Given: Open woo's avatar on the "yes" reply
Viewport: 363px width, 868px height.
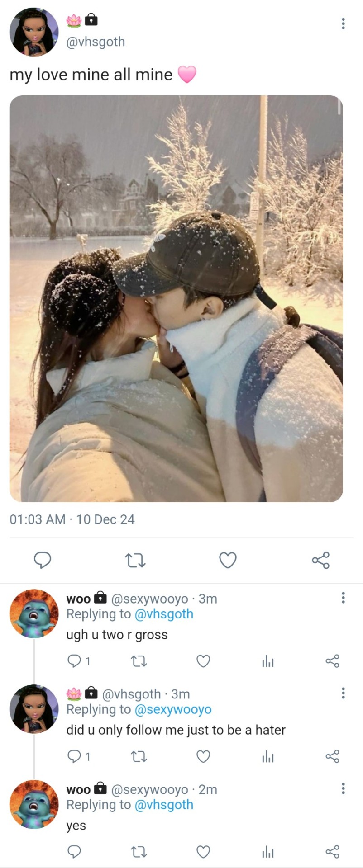Looking at the screenshot, I should click(34, 804).
